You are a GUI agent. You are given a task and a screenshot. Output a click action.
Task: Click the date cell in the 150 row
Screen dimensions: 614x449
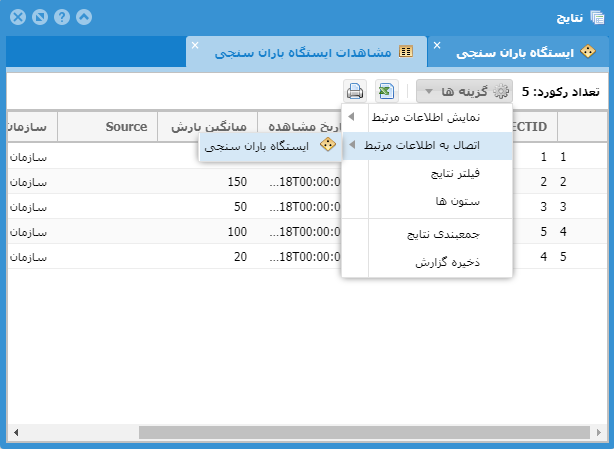pos(300,182)
